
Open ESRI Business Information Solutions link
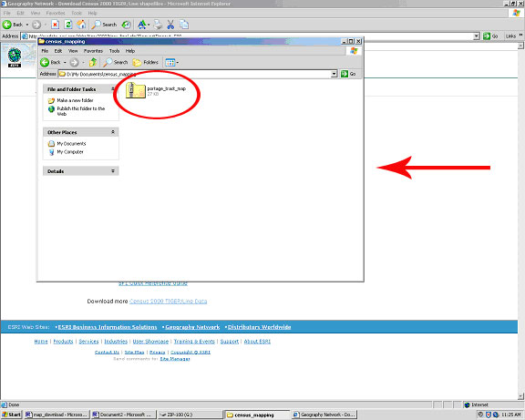108,327
